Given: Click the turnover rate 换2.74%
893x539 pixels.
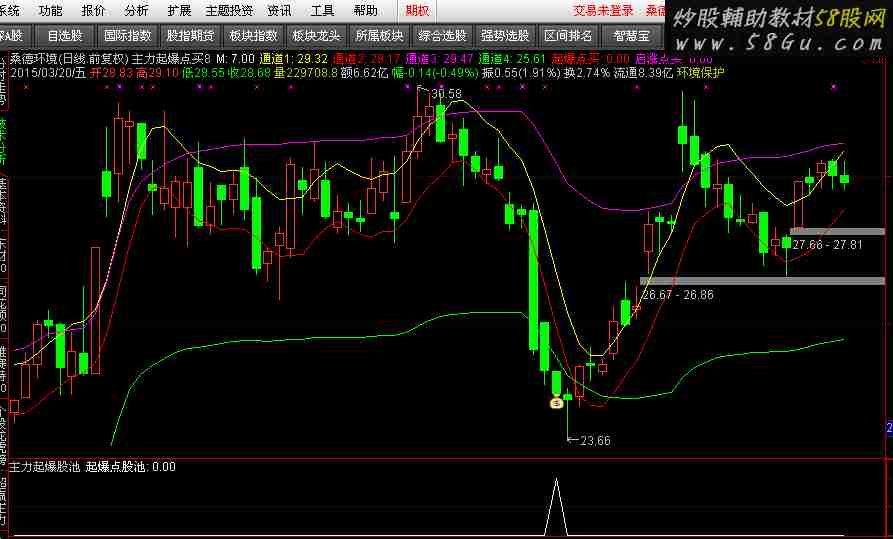Looking at the screenshot, I should coord(587,72).
